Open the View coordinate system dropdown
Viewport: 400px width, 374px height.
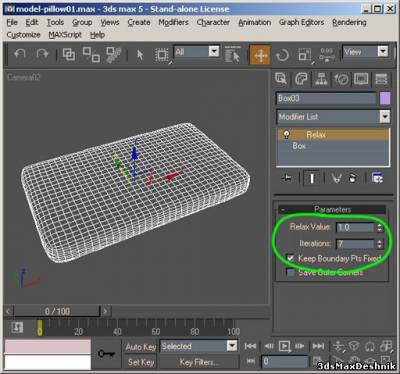tap(366, 52)
